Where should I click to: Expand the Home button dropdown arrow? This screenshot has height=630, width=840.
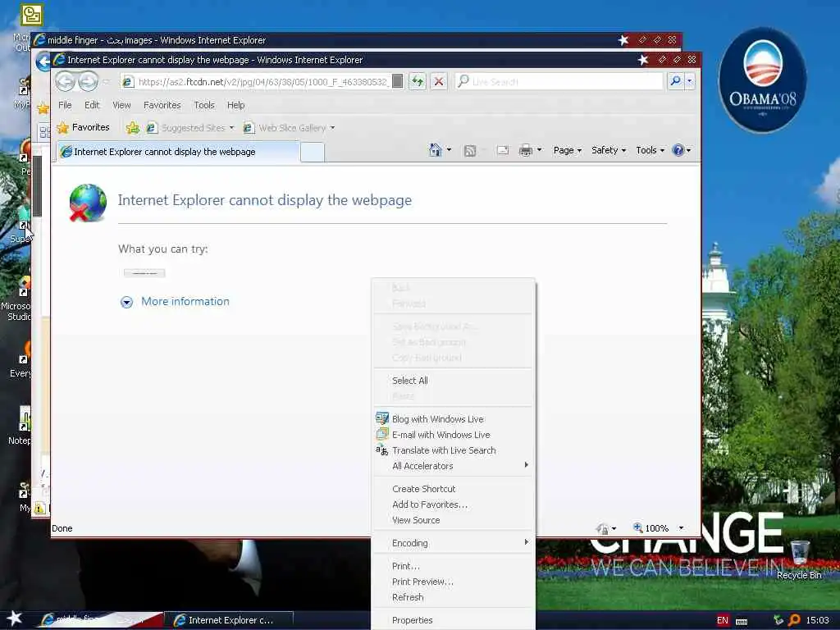click(449, 150)
